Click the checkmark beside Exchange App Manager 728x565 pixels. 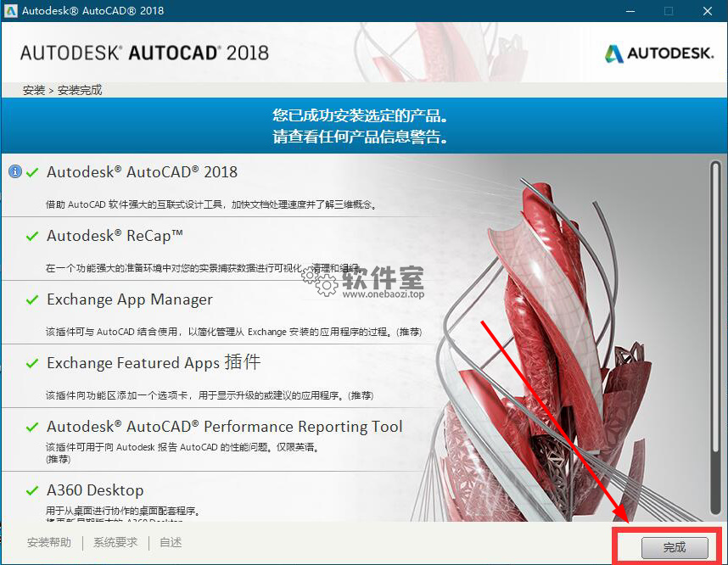coord(32,300)
